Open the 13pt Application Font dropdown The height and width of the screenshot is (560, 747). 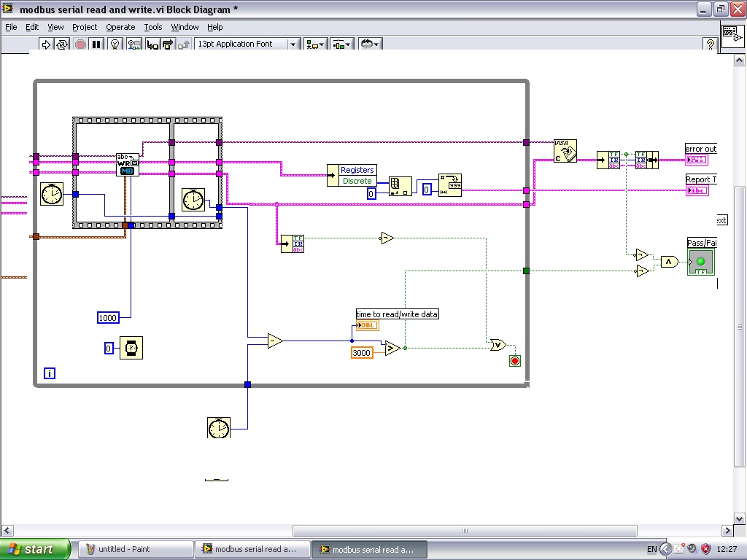[247, 44]
